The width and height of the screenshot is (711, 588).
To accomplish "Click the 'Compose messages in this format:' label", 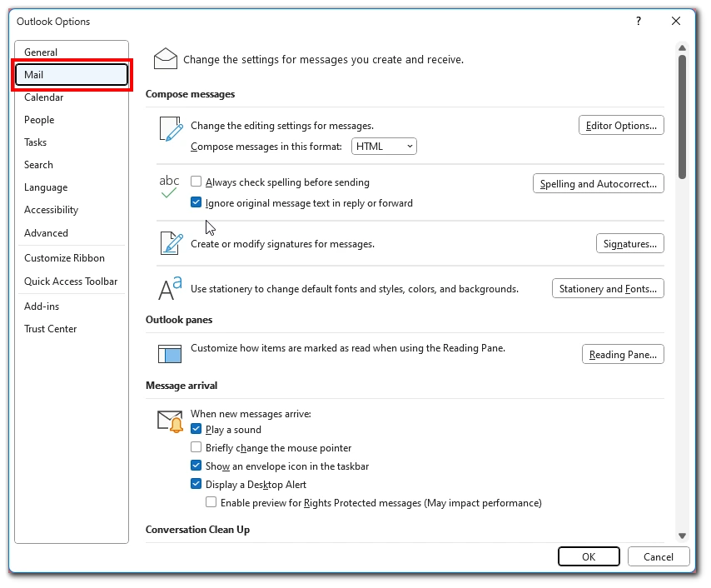I will 266,147.
